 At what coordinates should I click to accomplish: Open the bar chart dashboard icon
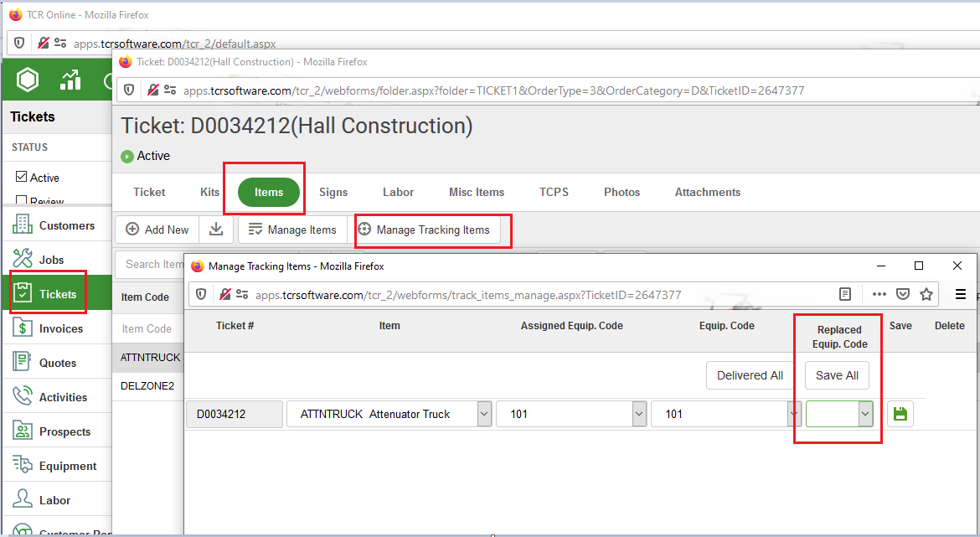[70, 80]
